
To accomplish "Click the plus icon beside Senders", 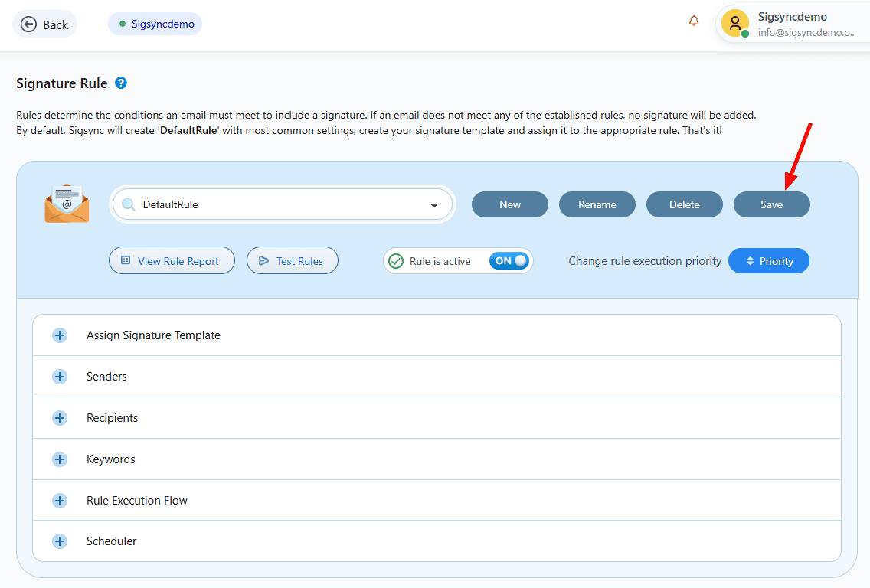I will [60, 377].
